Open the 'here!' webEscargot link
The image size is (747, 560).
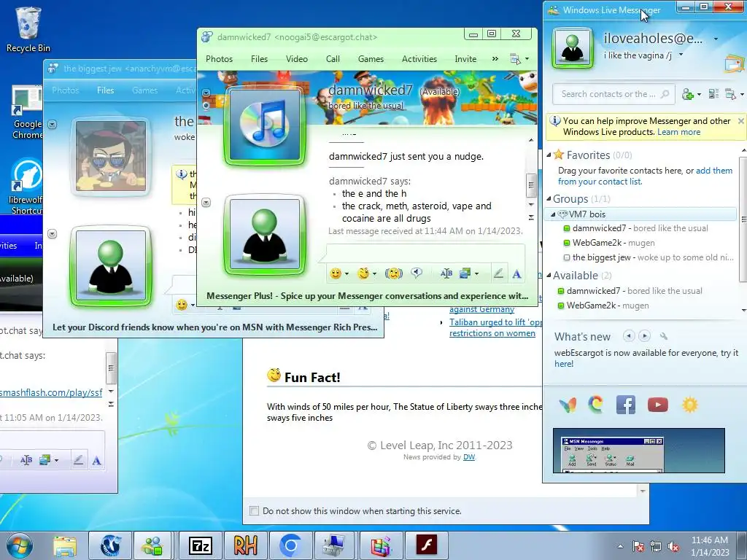tap(564, 364)
